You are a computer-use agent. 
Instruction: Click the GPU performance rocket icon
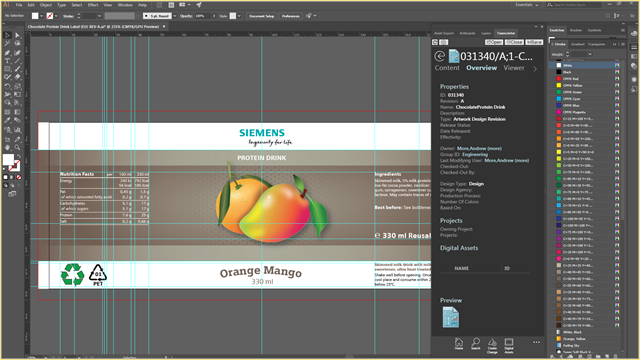(x=199, y=5)
